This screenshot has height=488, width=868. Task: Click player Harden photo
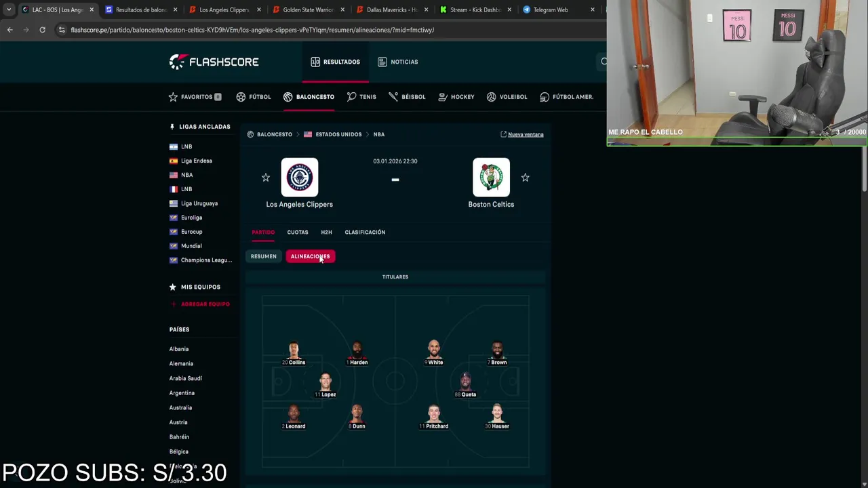[357, 350]
